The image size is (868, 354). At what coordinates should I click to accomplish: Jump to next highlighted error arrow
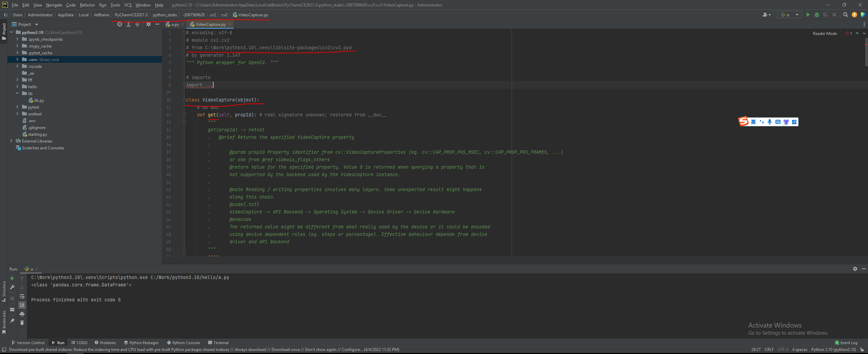tap(864, 33)
